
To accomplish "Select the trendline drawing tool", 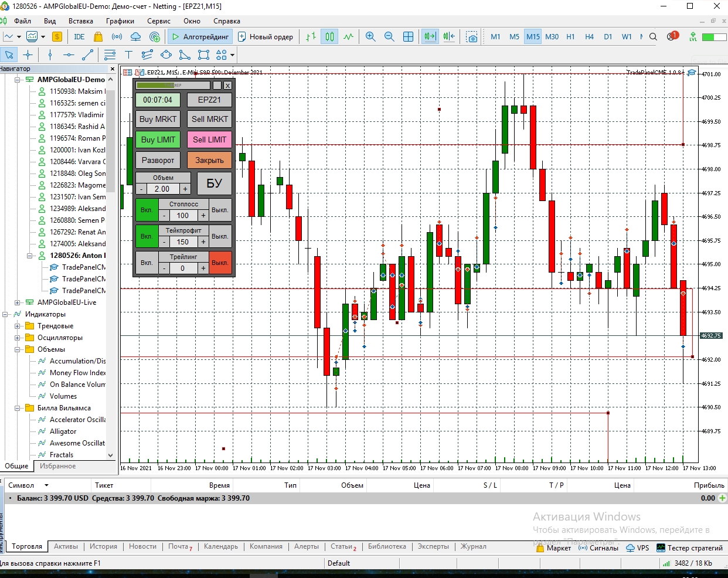I will (87, 55).
